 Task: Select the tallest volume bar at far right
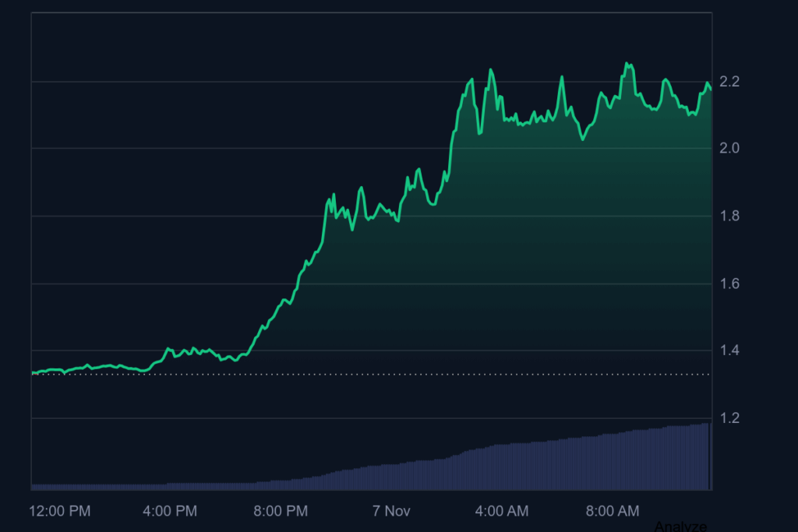707,457
